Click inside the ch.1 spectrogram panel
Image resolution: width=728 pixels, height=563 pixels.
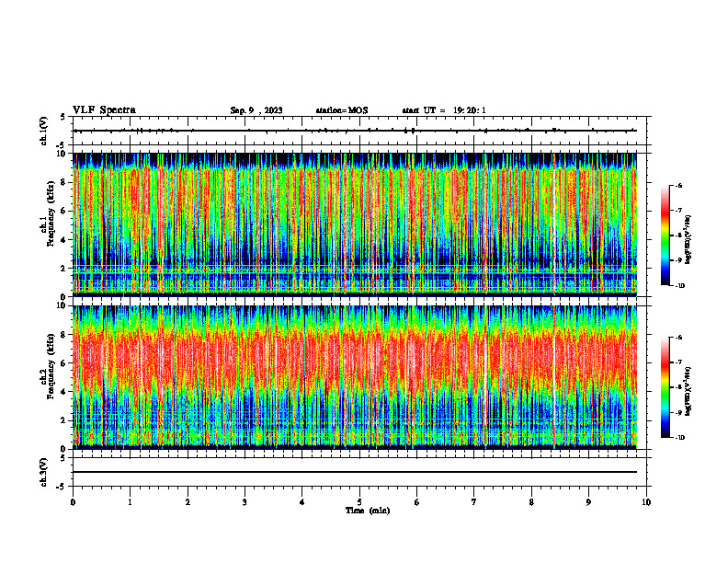click(x=355, y=224)
